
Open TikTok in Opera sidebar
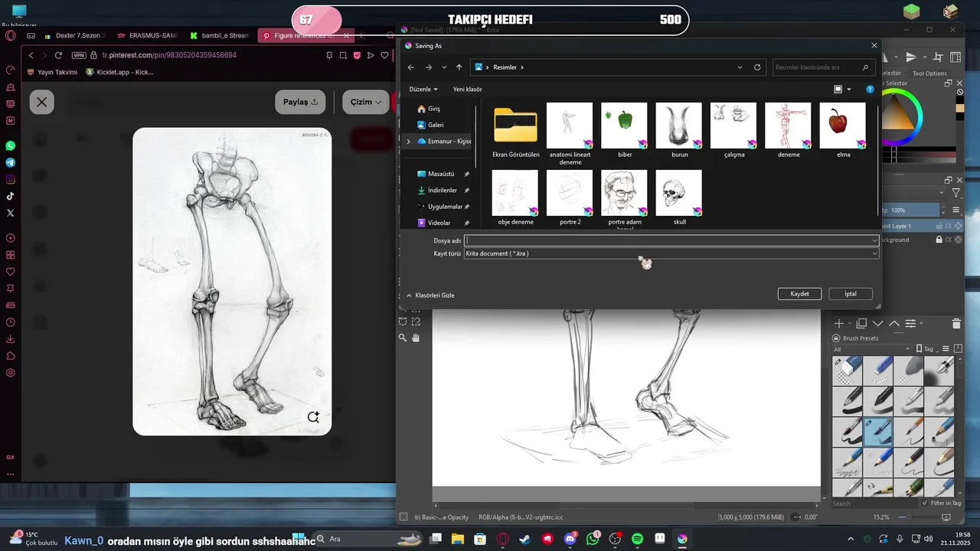coord(10,196)
